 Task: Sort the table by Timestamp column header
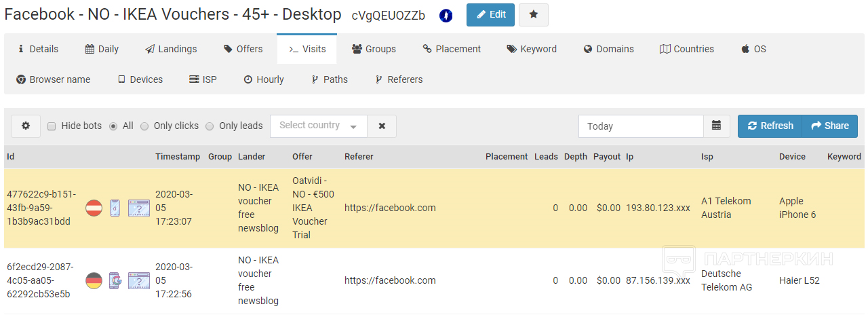click(178, 156)
